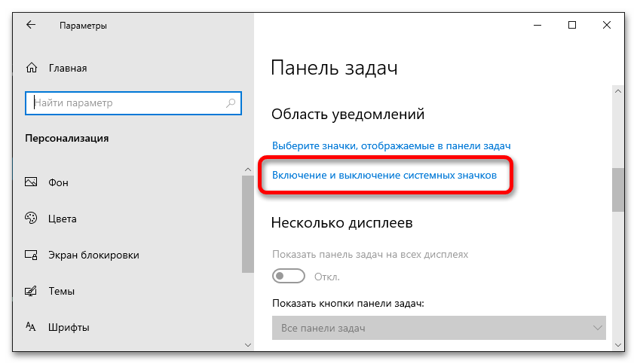Open Выберите значки, отображаемые в панели задач
The width and height of the screenshot is (637, 364).
point(391,146)
